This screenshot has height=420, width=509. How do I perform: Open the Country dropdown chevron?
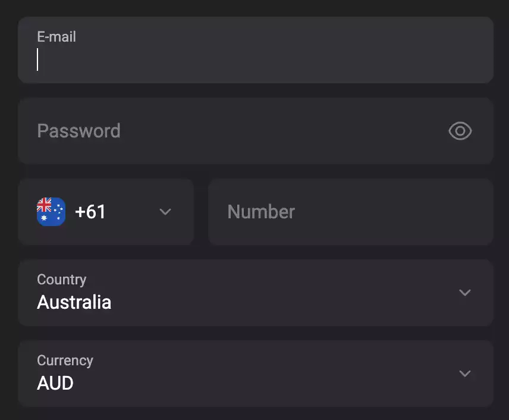click(x=465, y=293)
